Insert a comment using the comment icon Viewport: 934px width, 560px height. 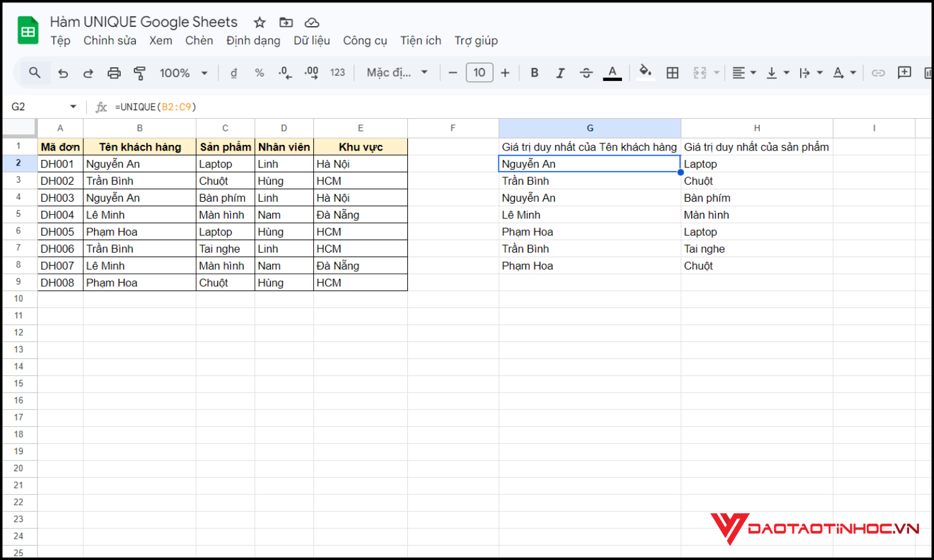point(904,72)
